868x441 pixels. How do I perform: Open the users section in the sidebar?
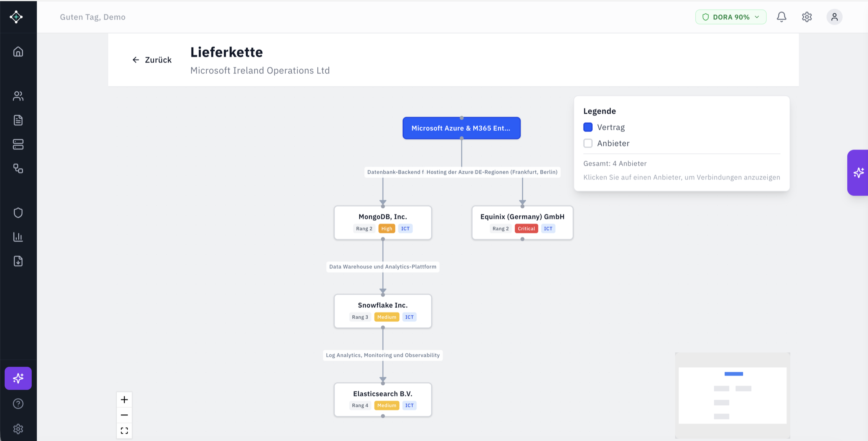tap(18, 96)
